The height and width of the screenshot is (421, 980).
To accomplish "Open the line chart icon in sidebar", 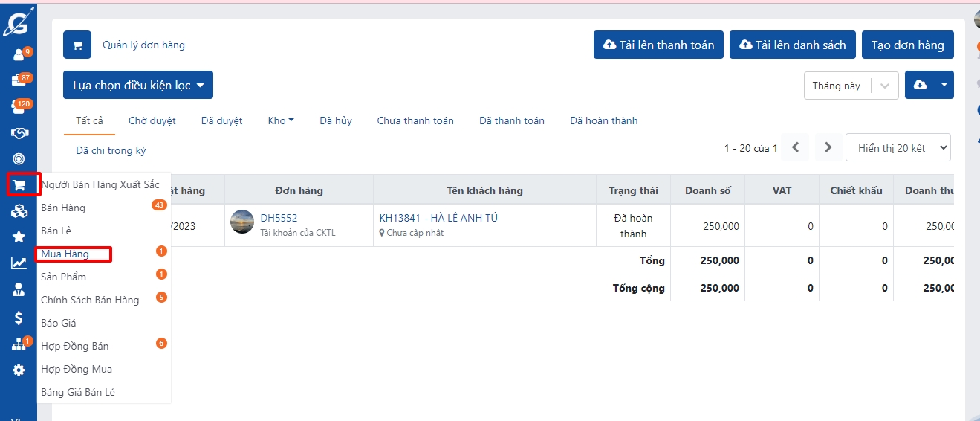I will 19,263.
